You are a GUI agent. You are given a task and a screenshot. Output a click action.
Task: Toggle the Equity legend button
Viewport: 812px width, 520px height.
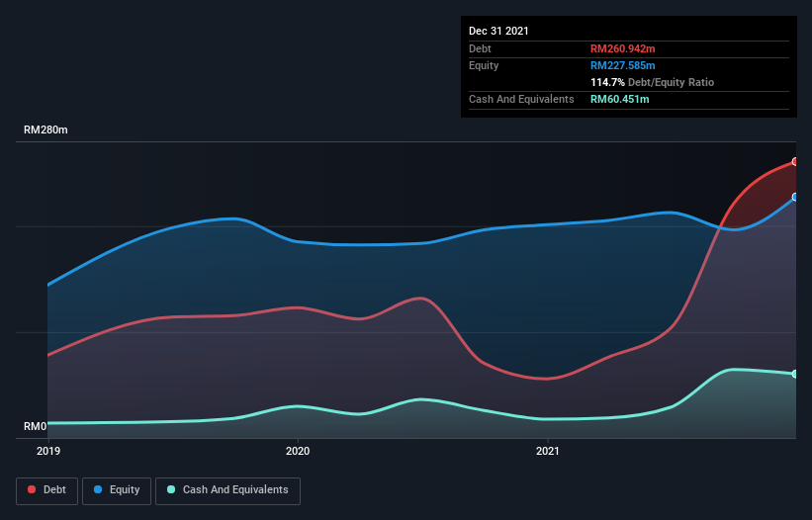coord(117,490)
